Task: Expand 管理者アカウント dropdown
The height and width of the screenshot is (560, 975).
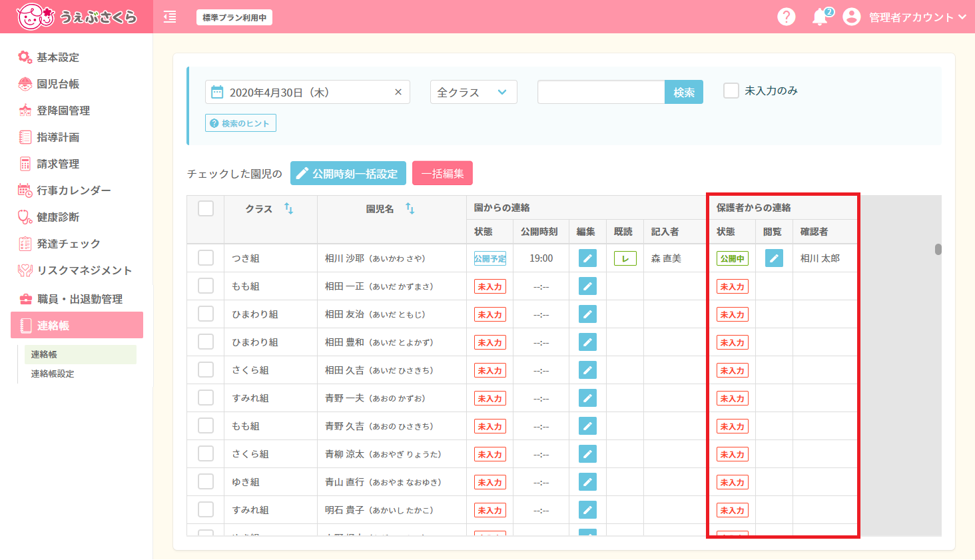Action: [917, 17]
